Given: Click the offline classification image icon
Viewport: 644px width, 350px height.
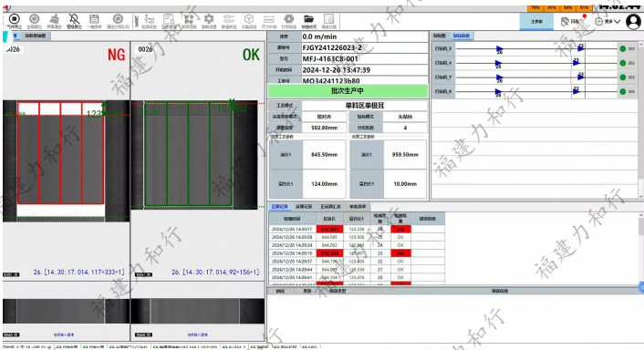Looking at the screenshot, I should pos(328,19).
